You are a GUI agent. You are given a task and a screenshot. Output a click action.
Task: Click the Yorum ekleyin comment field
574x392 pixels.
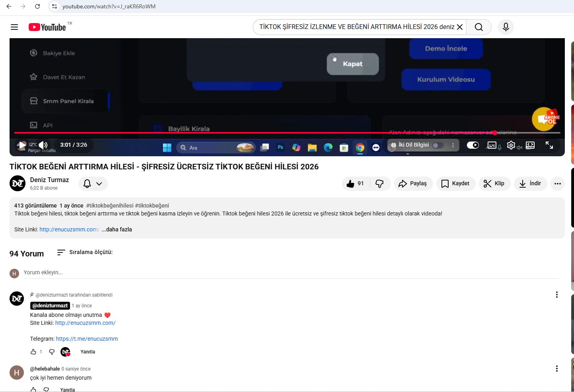point(291,272)
